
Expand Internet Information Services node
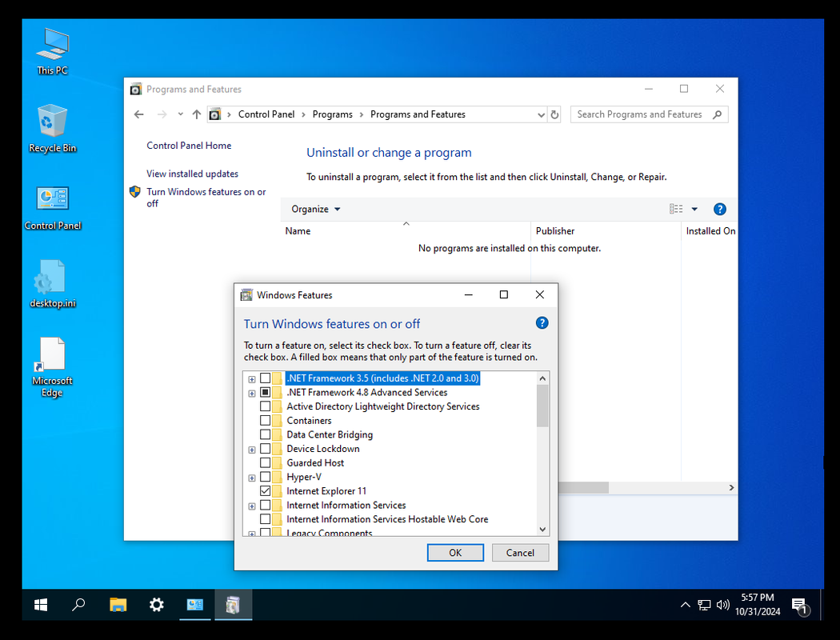252,506
